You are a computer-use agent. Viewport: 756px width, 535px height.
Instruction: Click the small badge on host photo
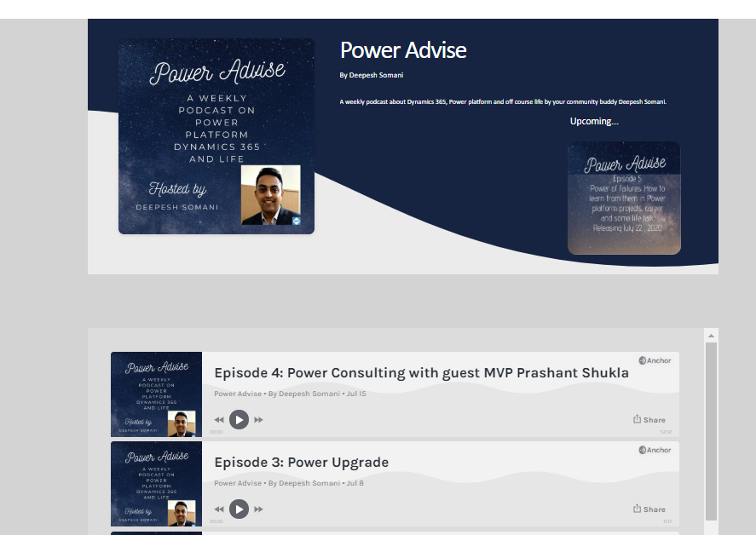point(296,221)
